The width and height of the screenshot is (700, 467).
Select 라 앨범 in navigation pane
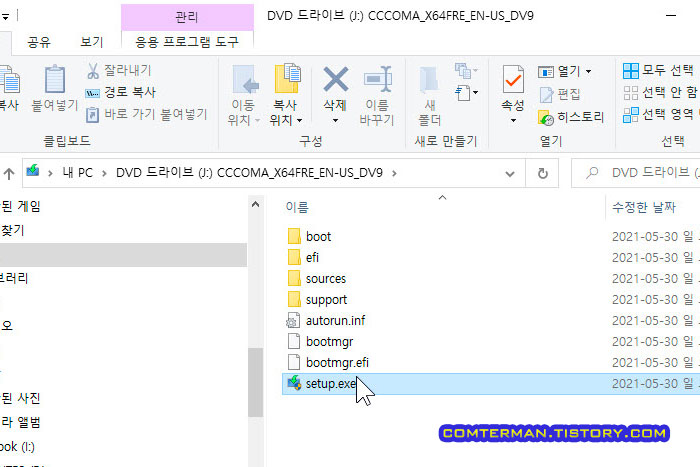tap(21, 422)
